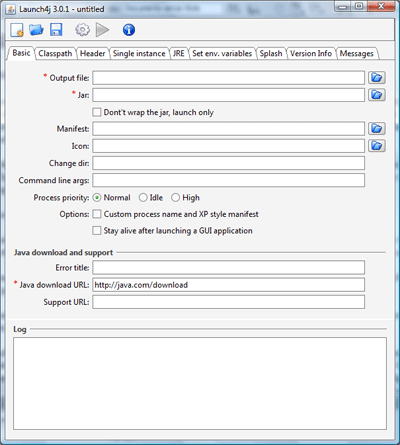
Task: Browse for the Icon file
Action: 377,146
